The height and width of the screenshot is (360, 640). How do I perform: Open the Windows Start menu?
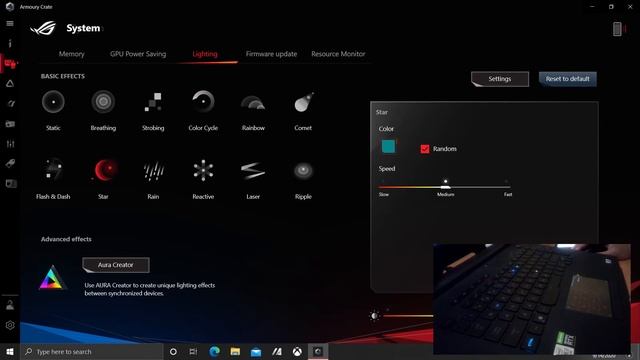pos(10,351)
